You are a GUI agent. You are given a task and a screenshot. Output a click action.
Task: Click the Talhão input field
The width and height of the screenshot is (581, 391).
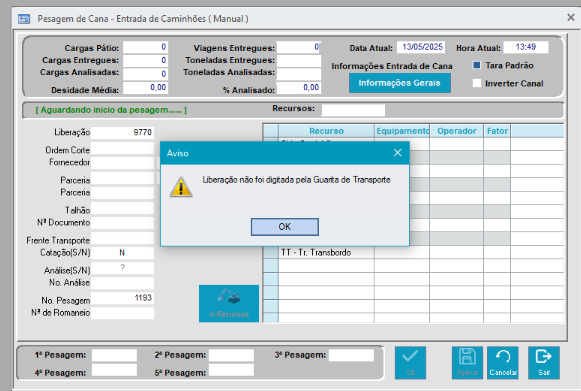click(122, 209)
